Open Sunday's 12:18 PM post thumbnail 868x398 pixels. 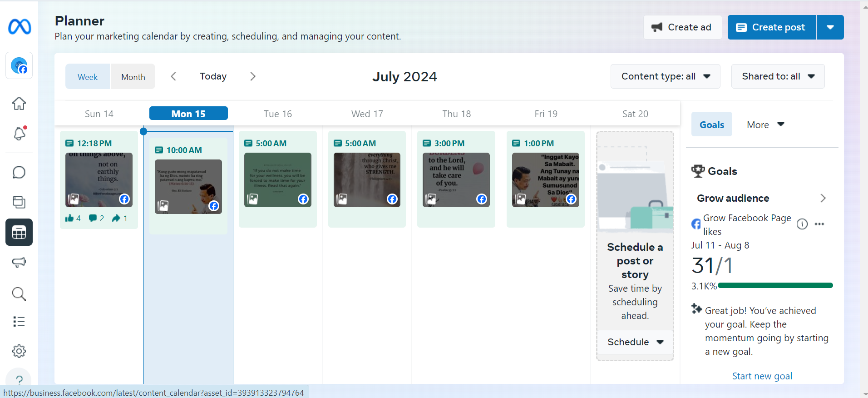coord(99,180)
